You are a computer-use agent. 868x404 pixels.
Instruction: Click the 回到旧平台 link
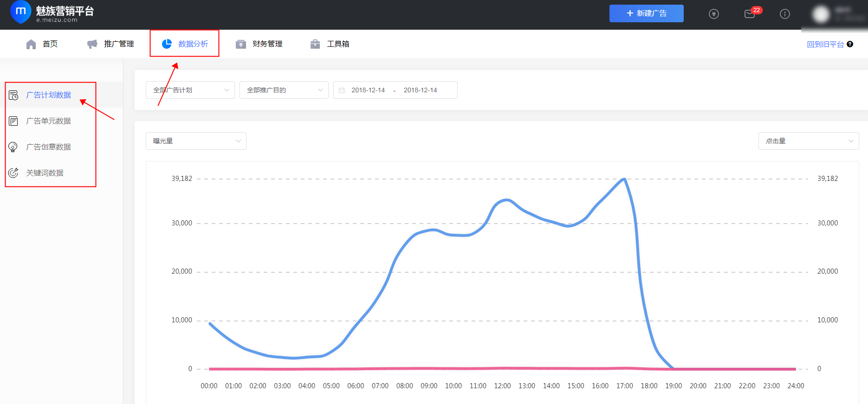click(825, 44)
